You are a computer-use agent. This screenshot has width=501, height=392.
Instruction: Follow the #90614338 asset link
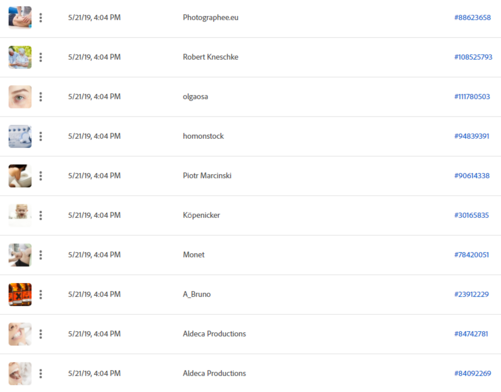tap(472, 176)
